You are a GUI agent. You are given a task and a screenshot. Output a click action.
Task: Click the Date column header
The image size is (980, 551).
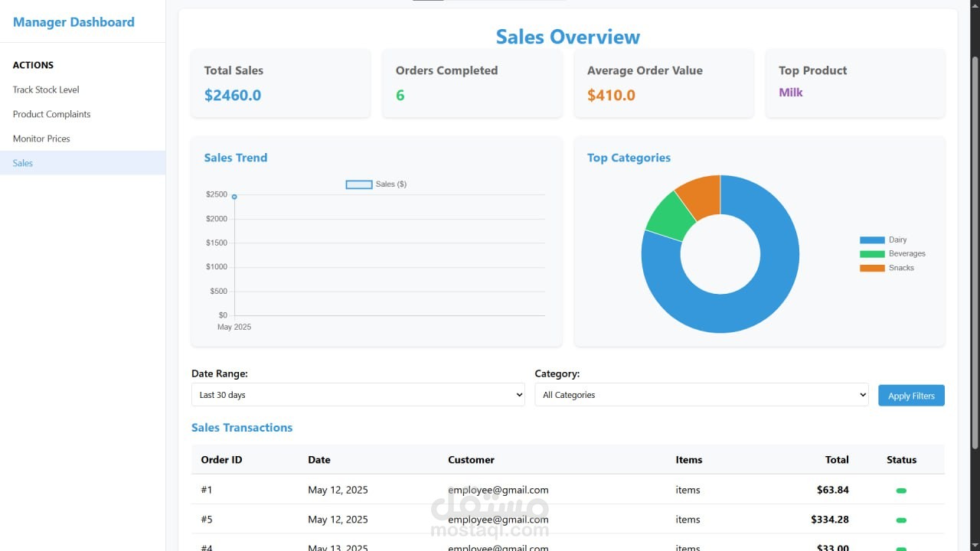coord(319,460)
